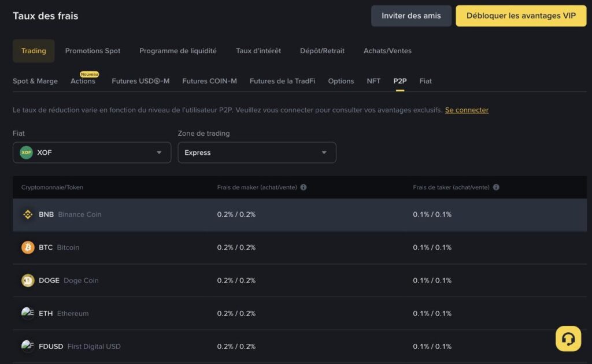Click info icon next to Frais de maker

[303, 187]
